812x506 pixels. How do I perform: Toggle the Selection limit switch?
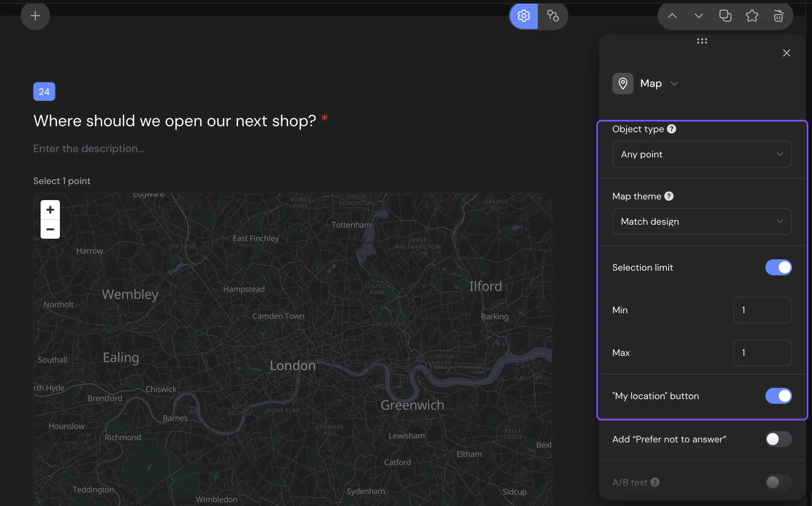(x=778, y=267)
